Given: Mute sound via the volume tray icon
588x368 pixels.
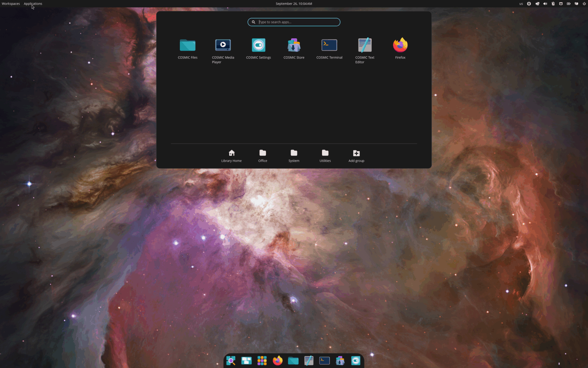Looking at the screenshot, I should 545,3.
